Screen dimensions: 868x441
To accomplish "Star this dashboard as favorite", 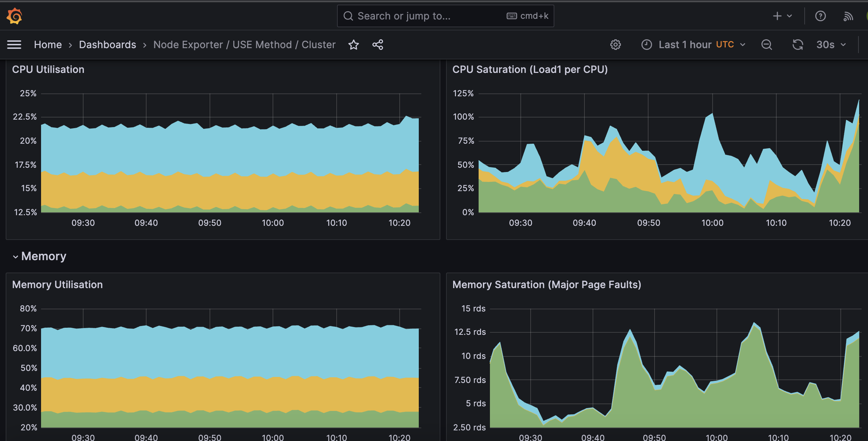I will 353,45.
